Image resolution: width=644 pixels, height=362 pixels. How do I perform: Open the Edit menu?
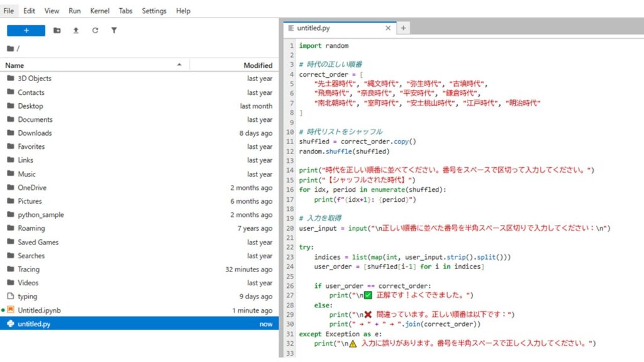pos(29,11)
